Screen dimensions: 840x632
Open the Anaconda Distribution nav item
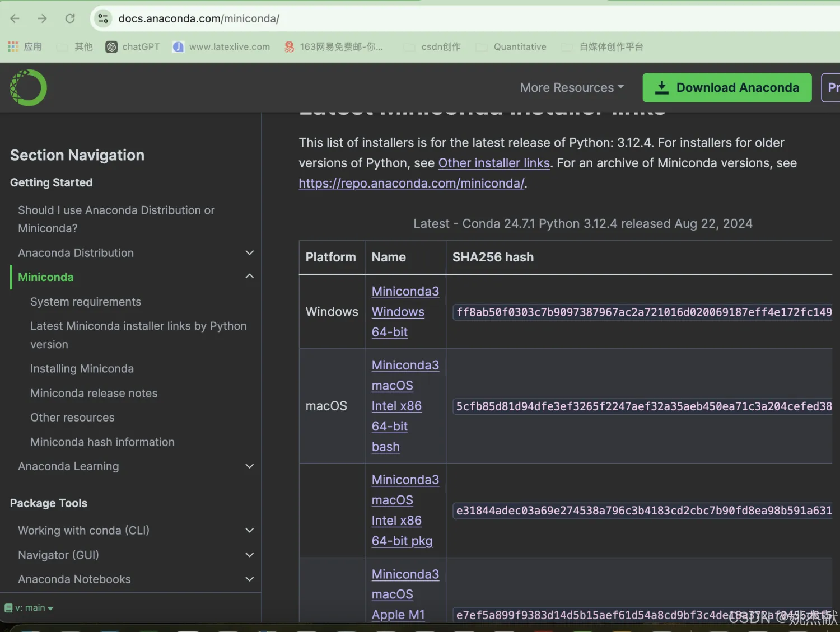tap(76, 253)
